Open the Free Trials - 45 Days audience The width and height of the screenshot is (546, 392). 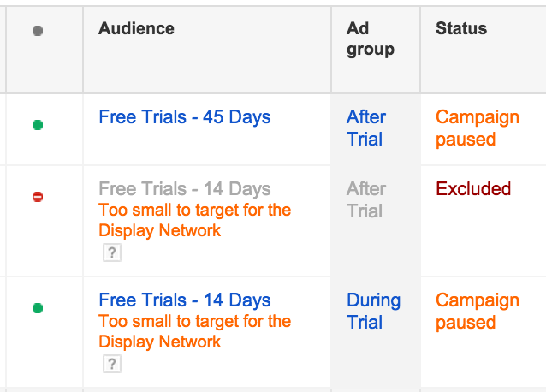(185, 117)
